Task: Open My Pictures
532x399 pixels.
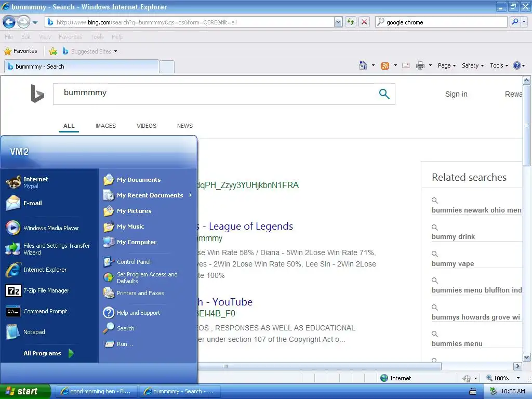Action: click(x=148, y=211)
